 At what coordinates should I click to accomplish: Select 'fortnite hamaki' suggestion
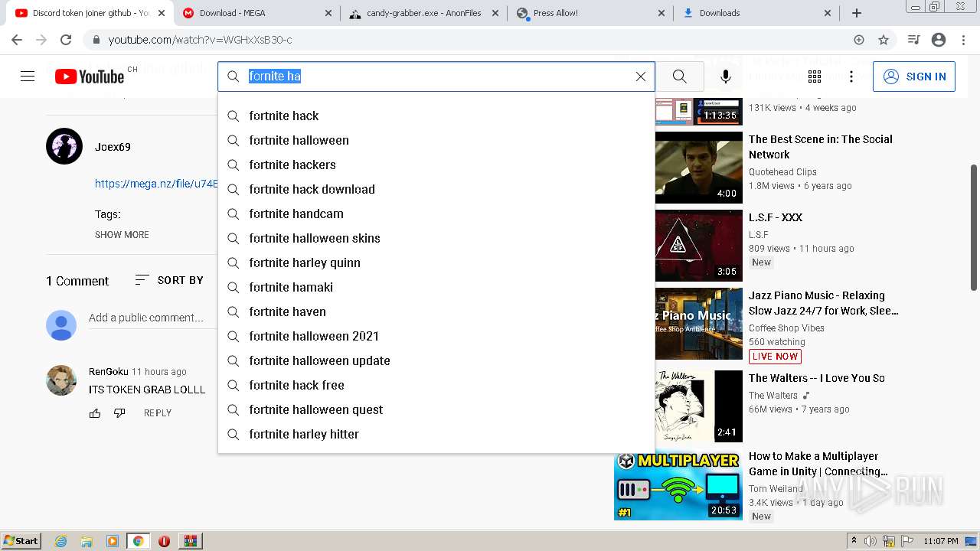click(436, 287)
